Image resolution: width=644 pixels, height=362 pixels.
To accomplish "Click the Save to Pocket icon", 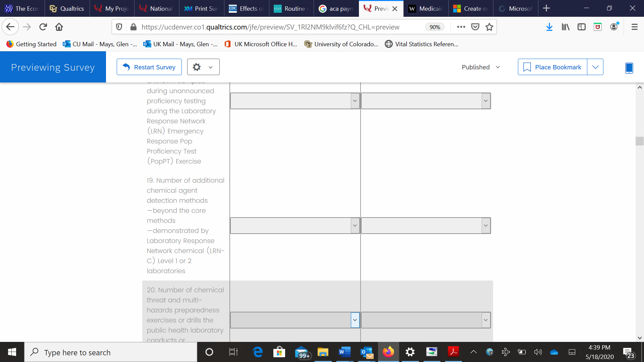I will [475, 27].
